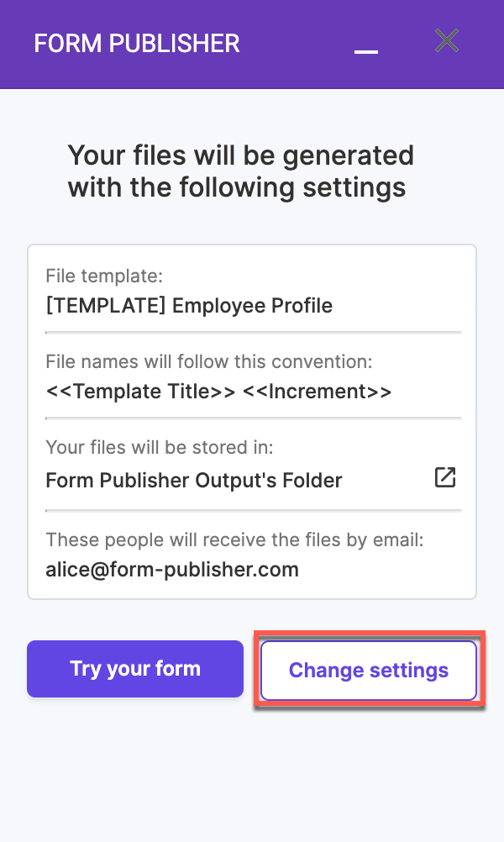Click the Form Publisher Output's Folder name
The width and height of the screenshot is (504, 842).
point(194,481)
